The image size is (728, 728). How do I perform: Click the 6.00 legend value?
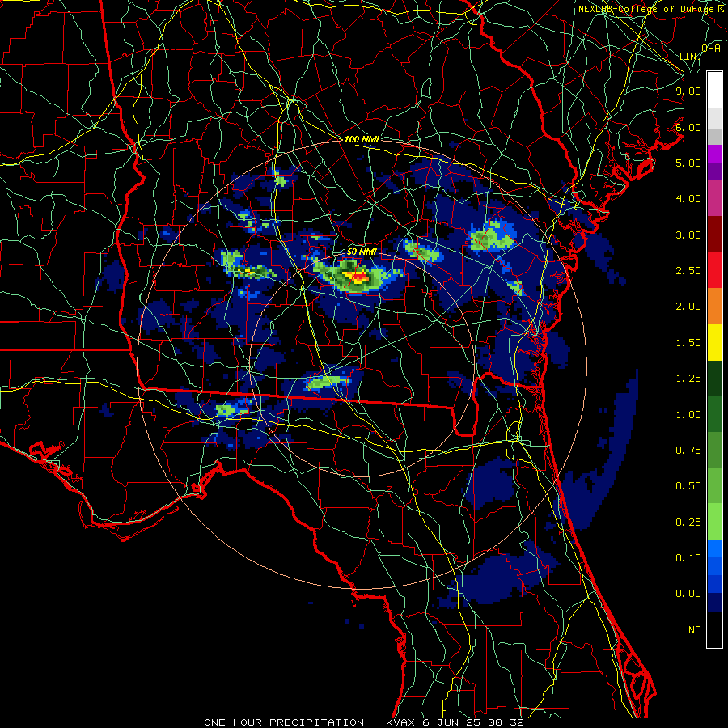(x=688, y=127)
